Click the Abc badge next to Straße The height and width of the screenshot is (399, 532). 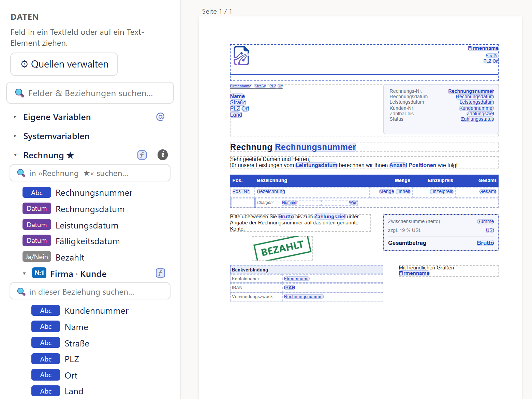tap(46, 343)
